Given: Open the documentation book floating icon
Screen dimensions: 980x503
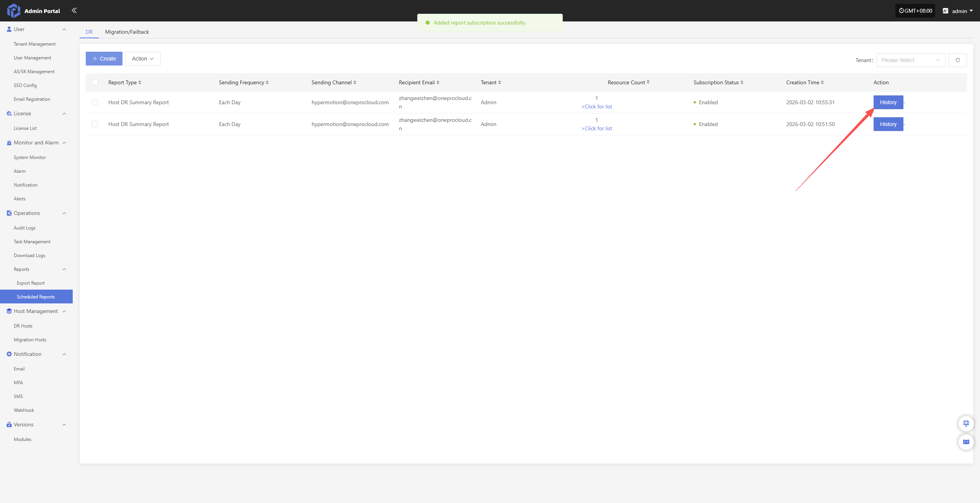Looking at the screenshot, I should pos(966,442).
